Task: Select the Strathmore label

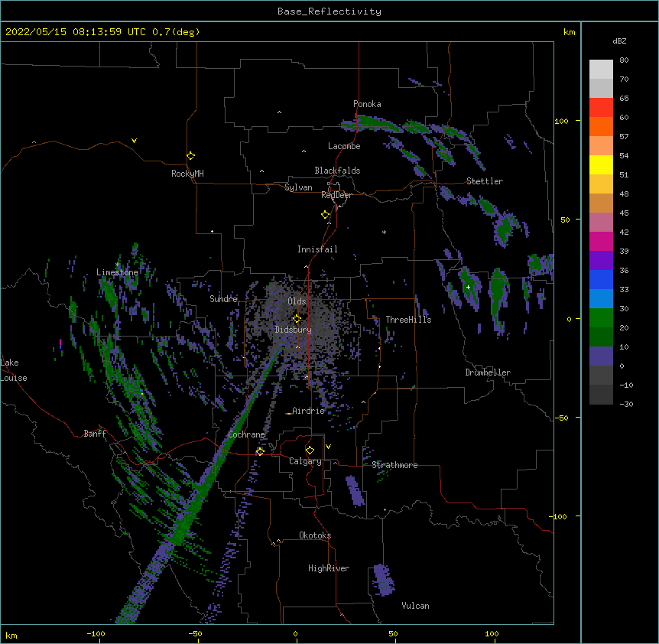Action: click(394, 465)
